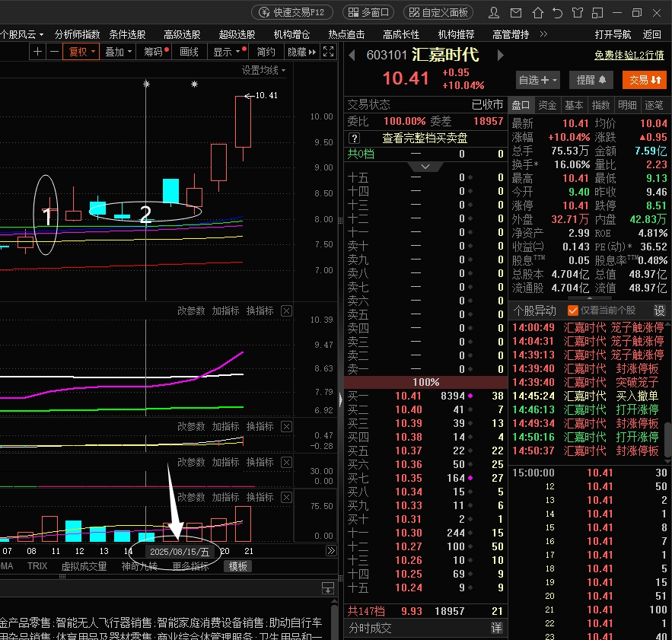
Task: Open 条件选股 menu item
Action: [x=127, y=34]
